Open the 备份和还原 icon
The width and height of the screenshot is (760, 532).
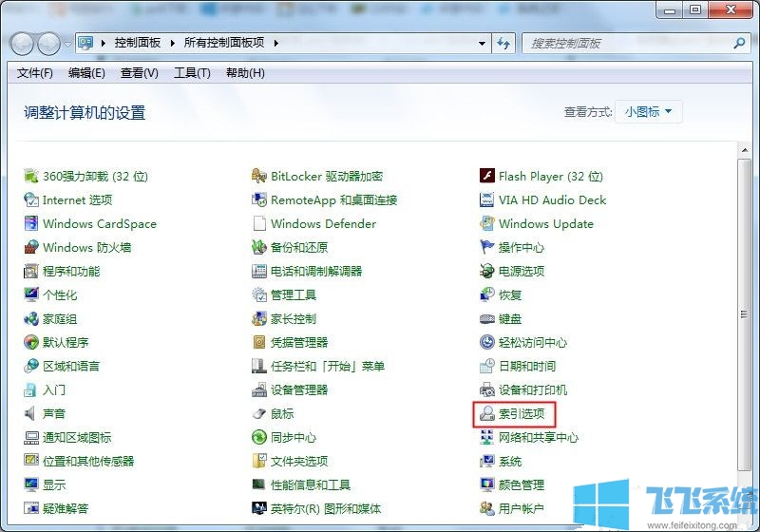[259, 247]
